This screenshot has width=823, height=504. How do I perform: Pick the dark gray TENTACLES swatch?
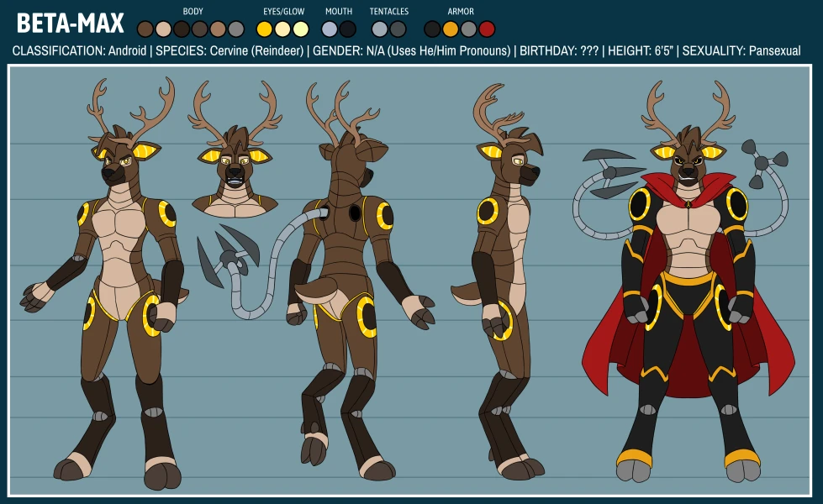pyautogui.click(x=398, y=29)
